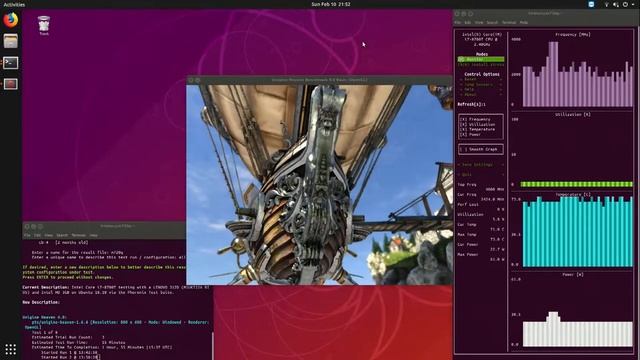Click the About control option in s-tui
This screenshot has height=360, width=640.
481,94
